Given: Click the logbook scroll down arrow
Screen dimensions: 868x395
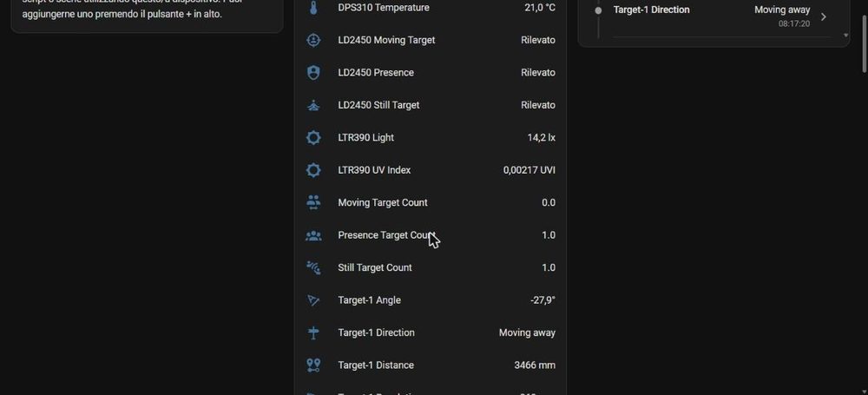Looking at the screenshot, I should click(x=845, y=35).
